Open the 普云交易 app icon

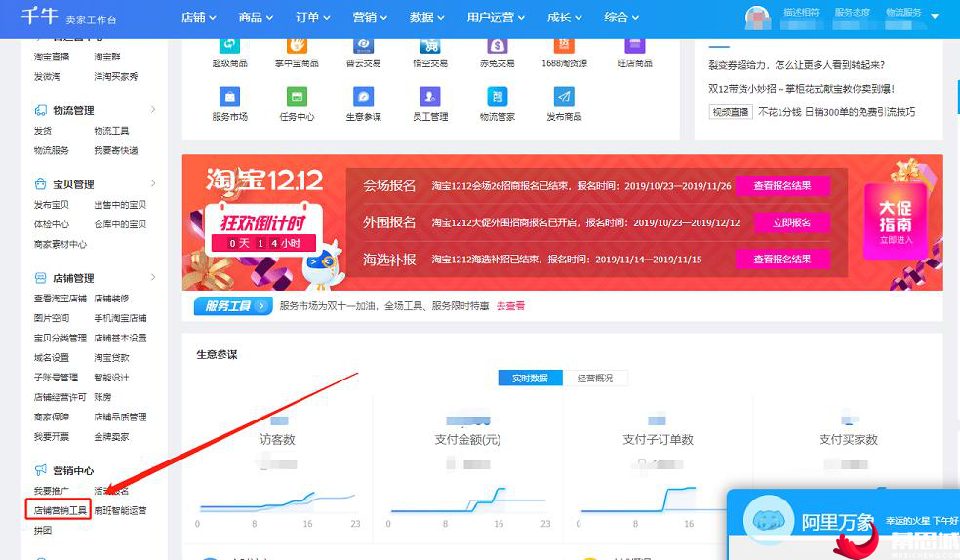(364, 46)
